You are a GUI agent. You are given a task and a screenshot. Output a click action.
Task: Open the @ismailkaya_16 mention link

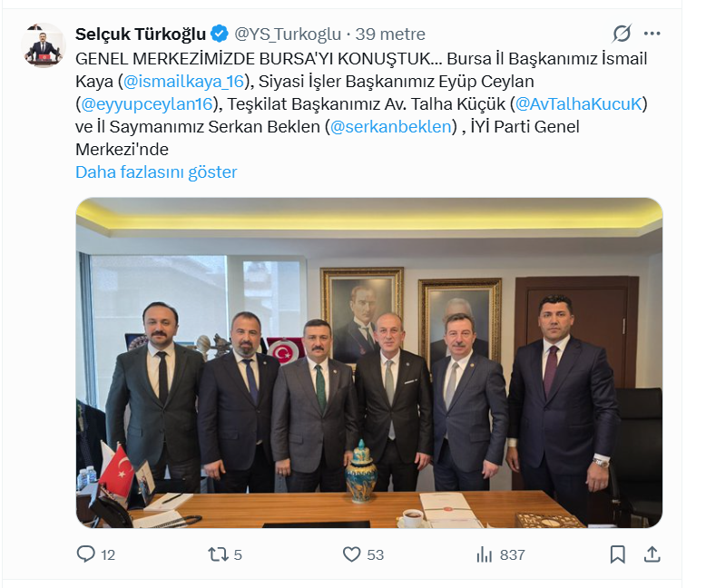[183, 81]
